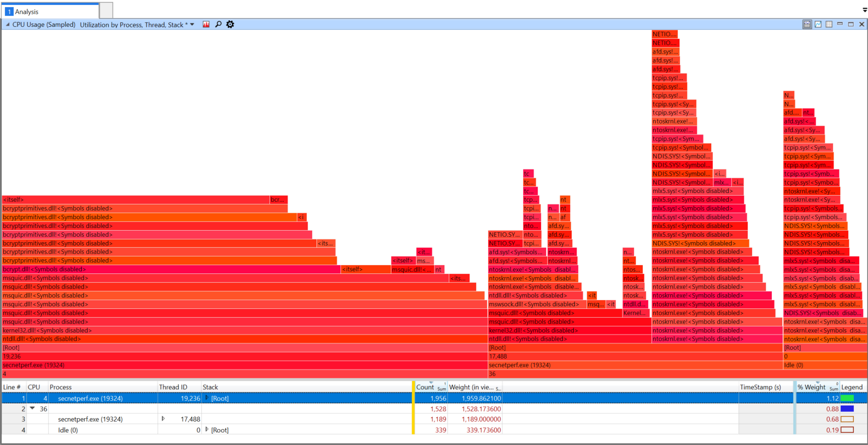Open the search magnifier in graph toolbar
The width and height of the screenshot is (868, 445).
tap(218, 25)
